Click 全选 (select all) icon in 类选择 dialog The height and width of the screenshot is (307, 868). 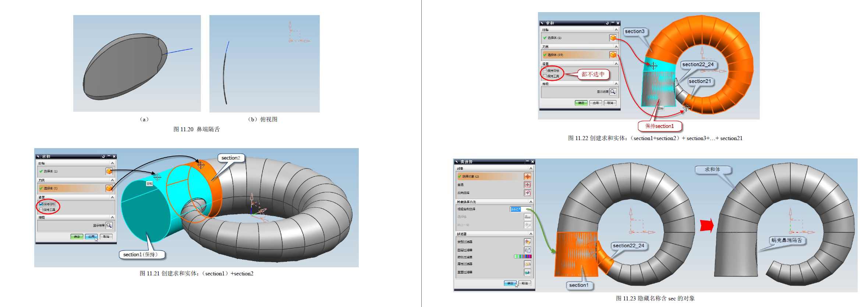click(x=527, y=185)
